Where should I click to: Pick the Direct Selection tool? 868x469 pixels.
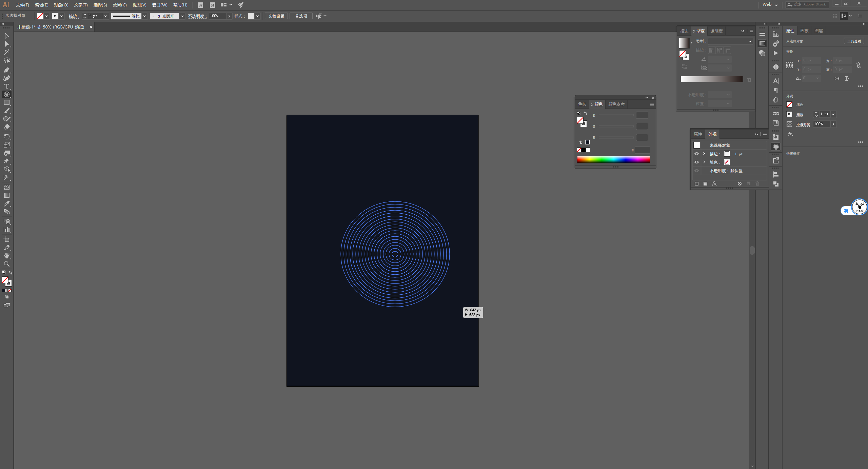[x=6, y=44]
